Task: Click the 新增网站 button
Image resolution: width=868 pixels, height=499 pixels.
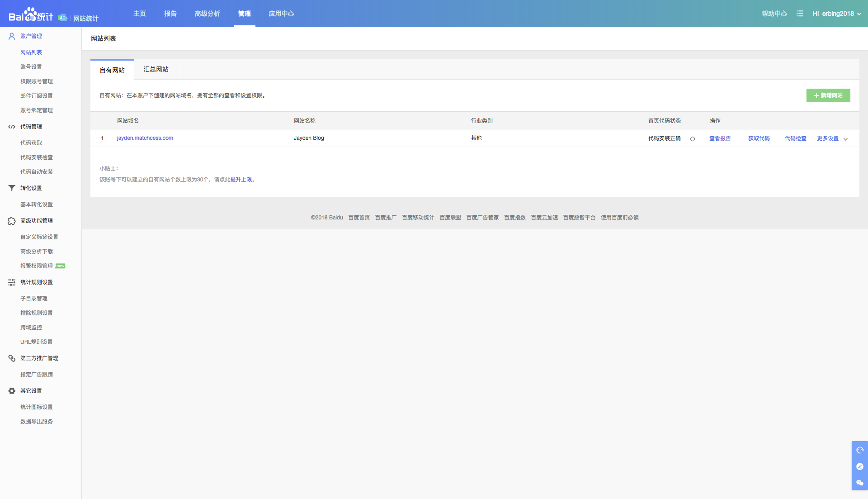Action: [x=828, y=95]
